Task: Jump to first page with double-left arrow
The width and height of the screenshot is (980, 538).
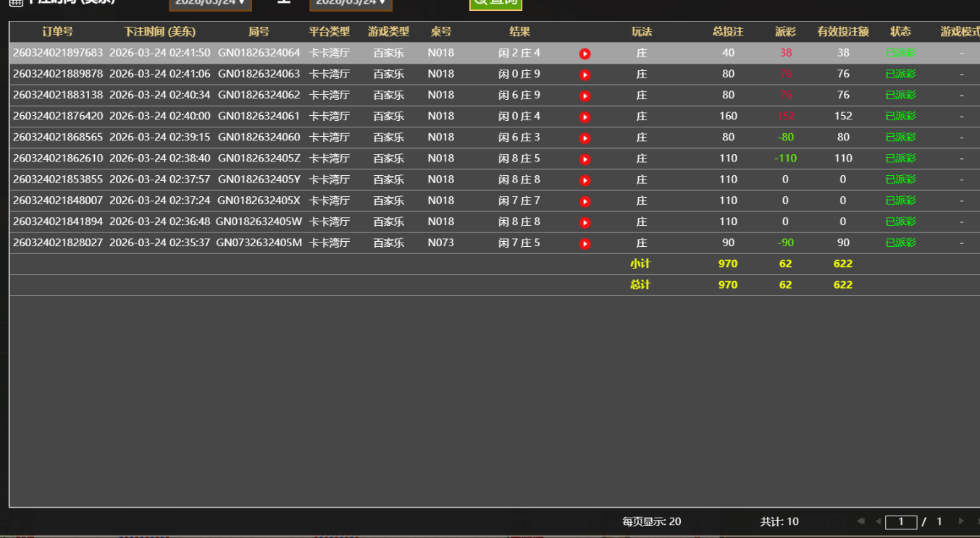Action: click(860, 521)
